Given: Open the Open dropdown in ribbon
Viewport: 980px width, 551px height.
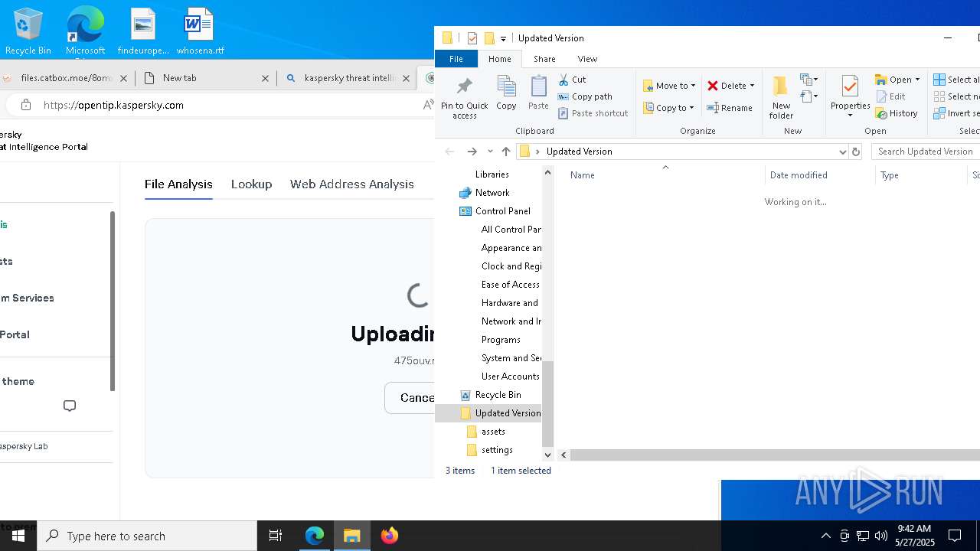Looking at the screenshot, I should tap(897, 80).
